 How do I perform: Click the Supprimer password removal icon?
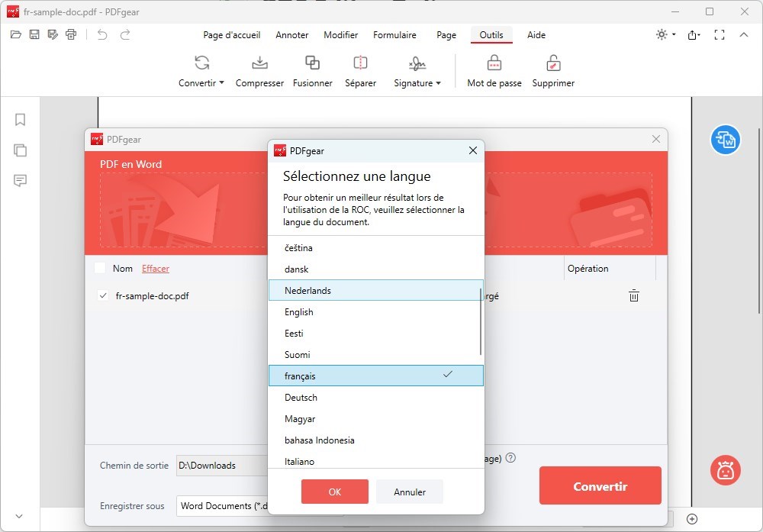pos(553,64)
